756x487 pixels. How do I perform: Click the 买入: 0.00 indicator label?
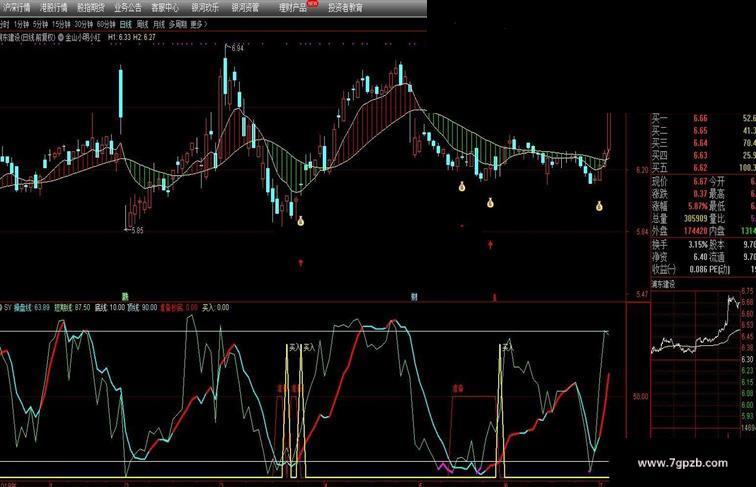216,308
